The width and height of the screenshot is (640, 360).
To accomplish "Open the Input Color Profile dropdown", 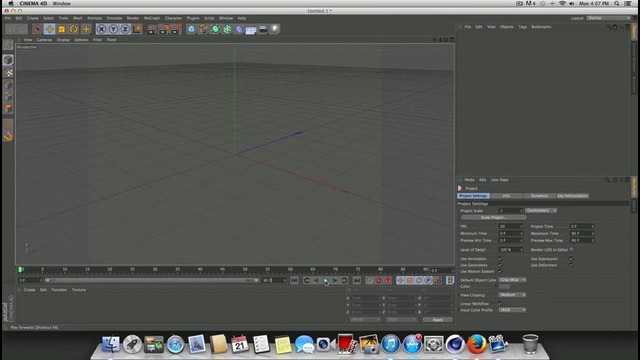I will tap(512, 310).
